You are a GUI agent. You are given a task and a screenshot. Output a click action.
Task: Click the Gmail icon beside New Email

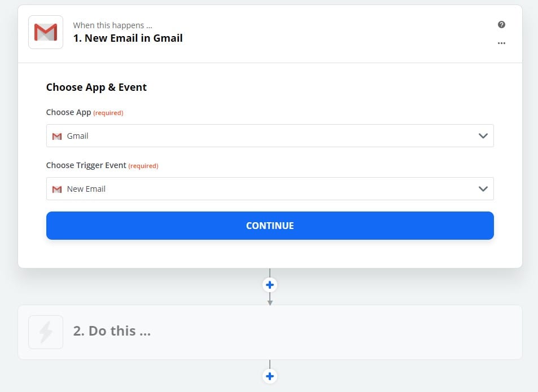coord(56,190)
